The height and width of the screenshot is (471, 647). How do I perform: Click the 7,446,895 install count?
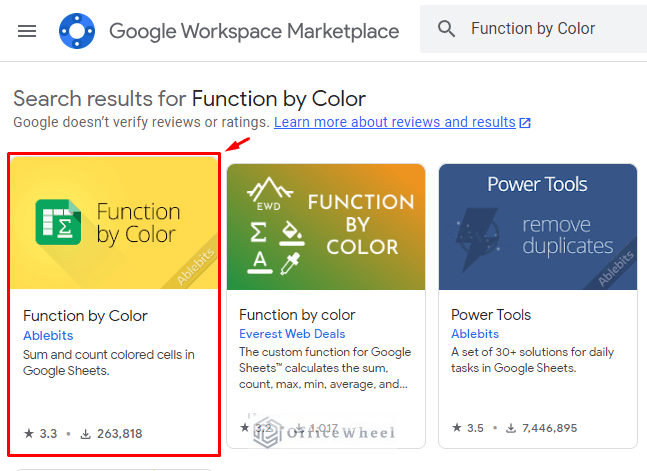coord(550,428)
